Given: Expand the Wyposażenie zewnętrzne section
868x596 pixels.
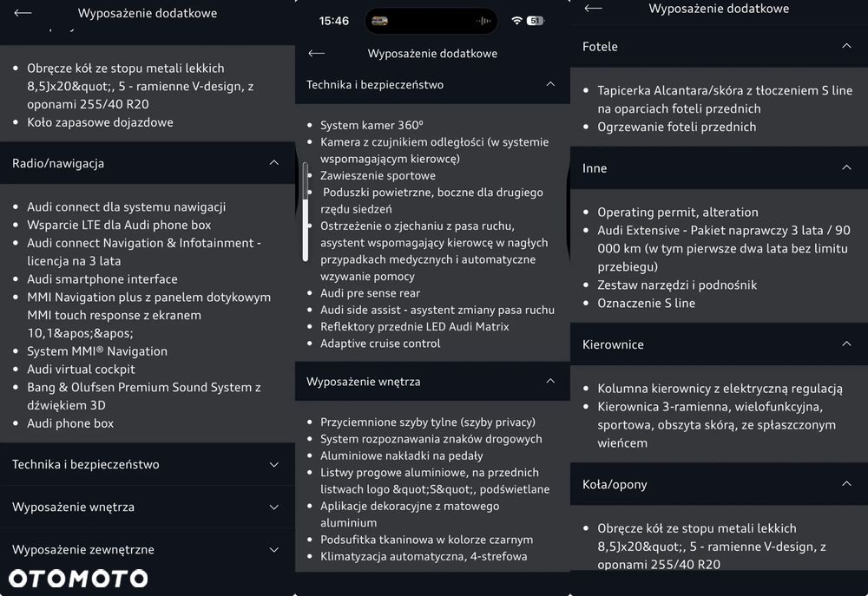Looking at the screenshot, I should [x=148, y=549].
